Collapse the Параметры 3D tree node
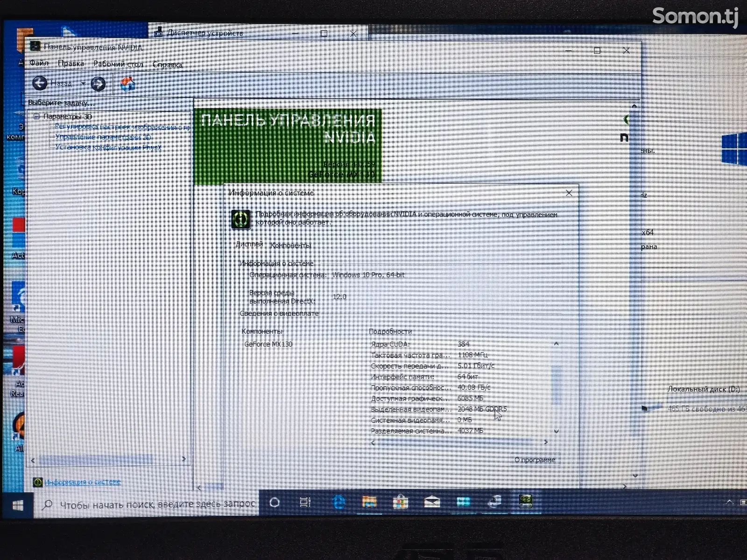 [36, 116]
